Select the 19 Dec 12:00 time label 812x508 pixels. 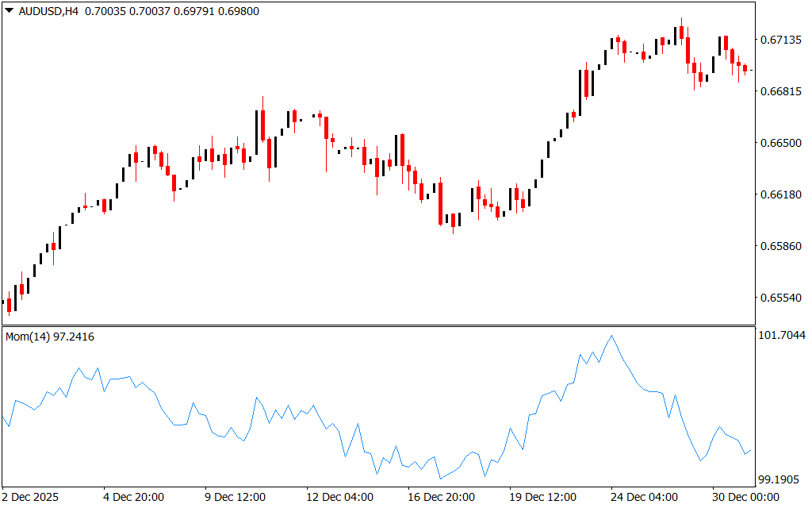pyautogui.click(x=543, y=497)
